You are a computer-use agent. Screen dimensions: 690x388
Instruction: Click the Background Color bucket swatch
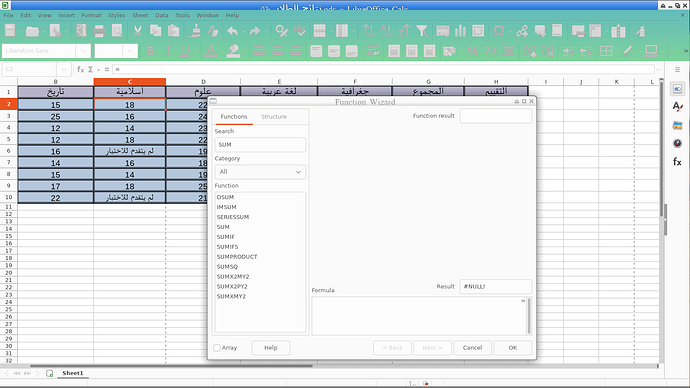tap(234, 51)
